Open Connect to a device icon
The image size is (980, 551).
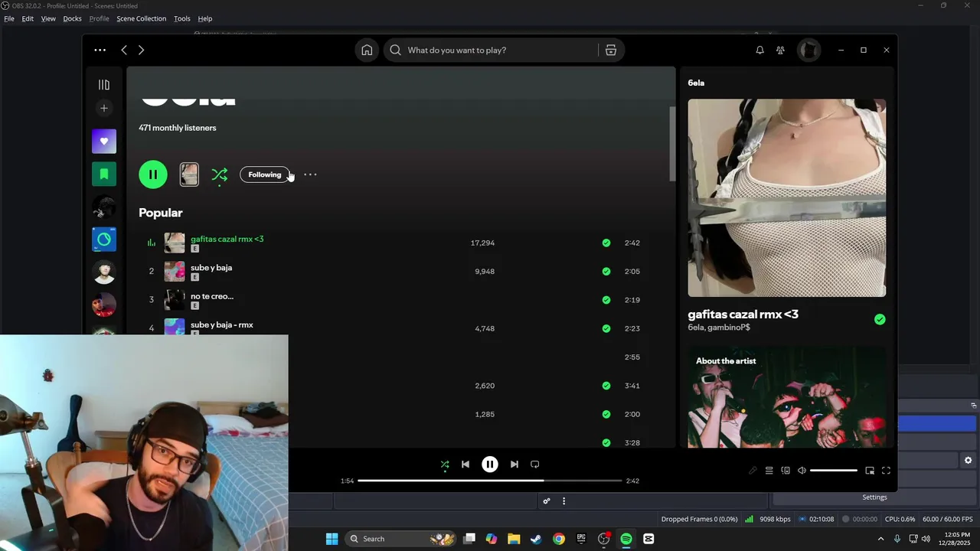[786, 471]
